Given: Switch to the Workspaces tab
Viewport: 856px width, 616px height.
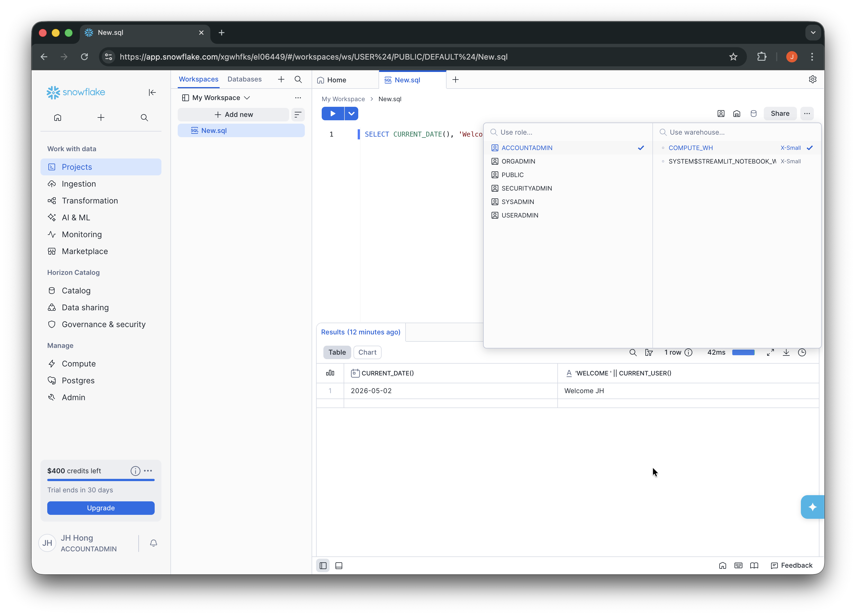Looking at the screenshot, I should point(199,79).
